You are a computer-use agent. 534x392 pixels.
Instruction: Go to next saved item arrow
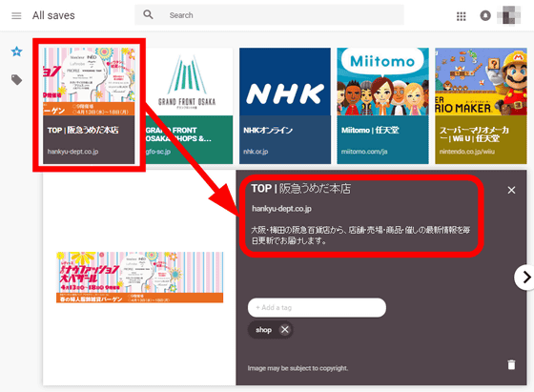[x=526, y=278]
